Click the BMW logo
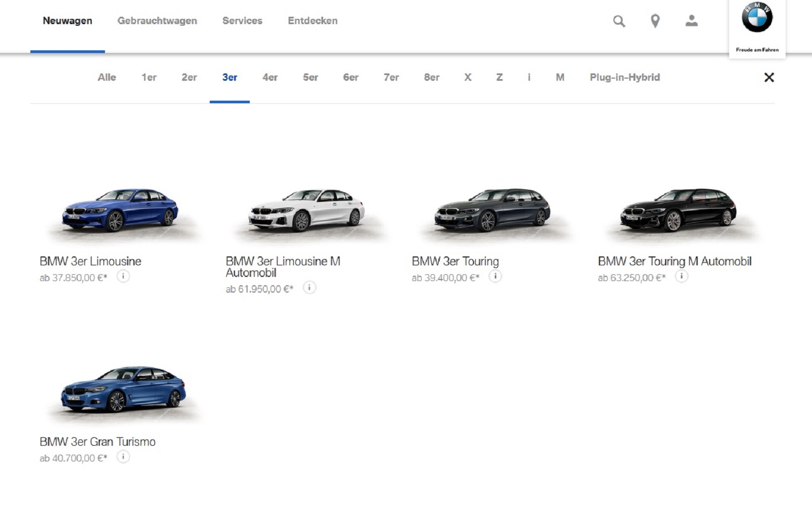This screenshot has width=812, height=527. point(757,18)
